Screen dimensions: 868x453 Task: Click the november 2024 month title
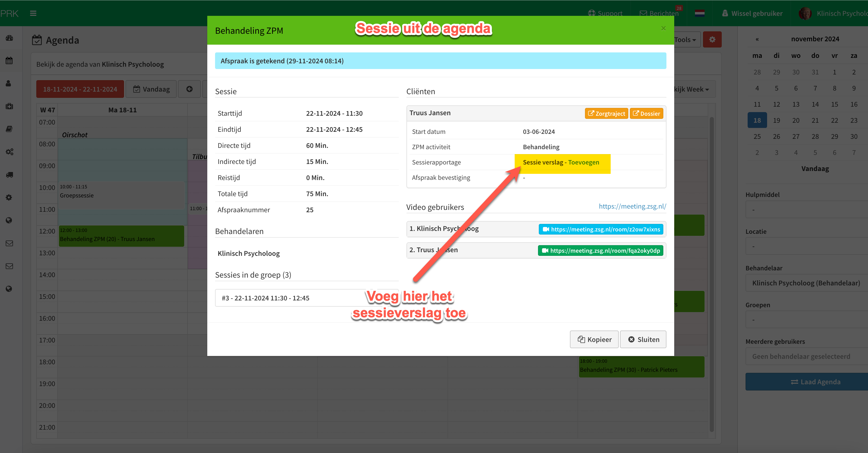(815, 39)
